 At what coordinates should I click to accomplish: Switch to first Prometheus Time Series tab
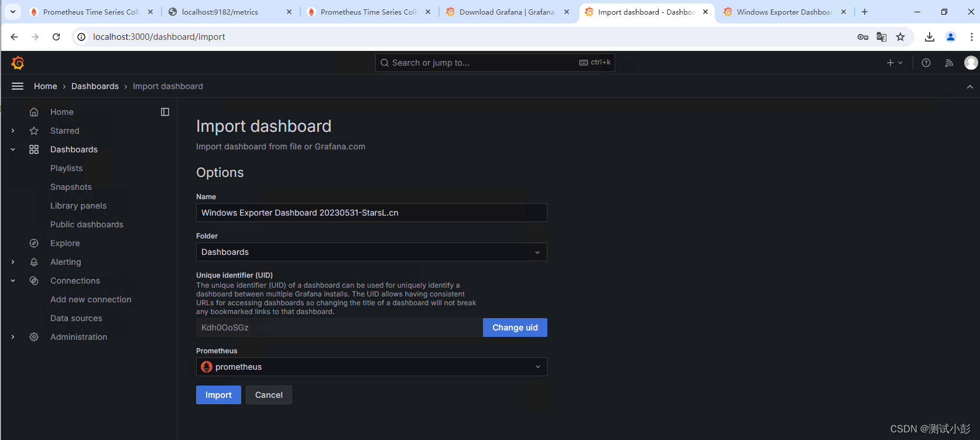pyautogui.click(x=91, y=12)
